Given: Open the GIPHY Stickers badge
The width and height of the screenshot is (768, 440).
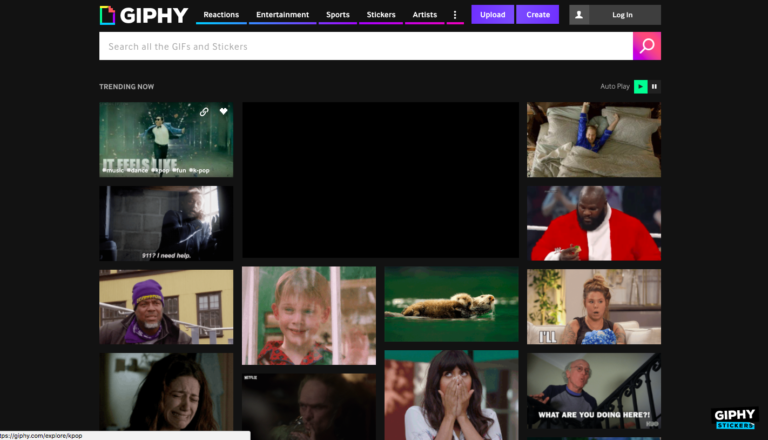Looking at the screenshot, I should (x=734, y=418).
